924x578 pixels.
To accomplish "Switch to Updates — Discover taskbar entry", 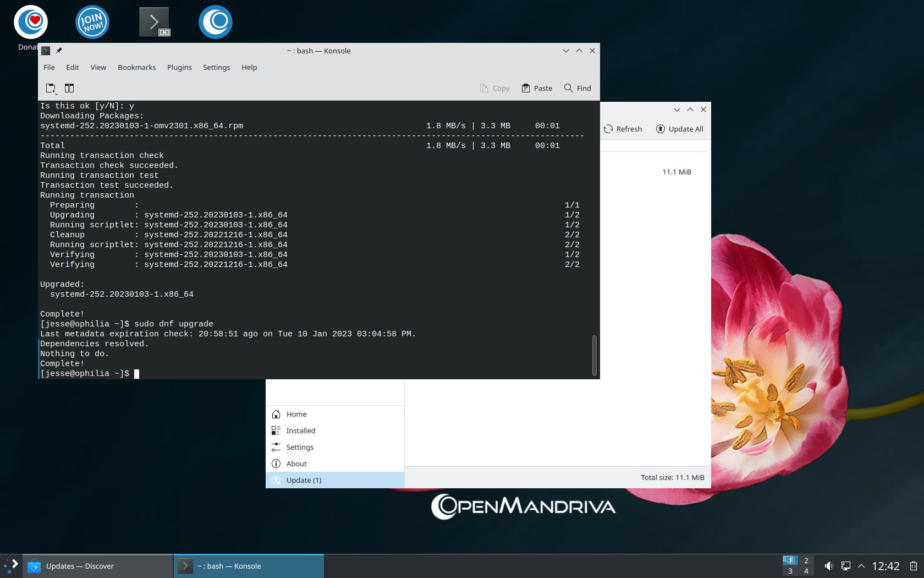I will 98,566.
